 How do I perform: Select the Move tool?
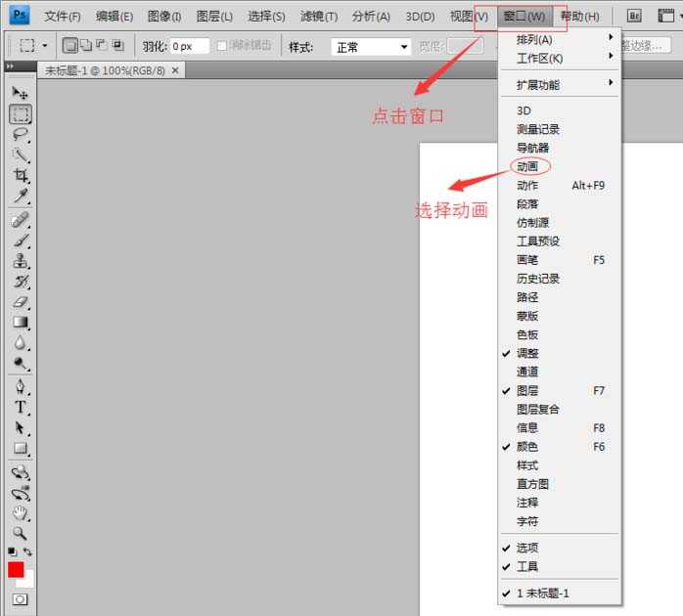click(20, 93)
